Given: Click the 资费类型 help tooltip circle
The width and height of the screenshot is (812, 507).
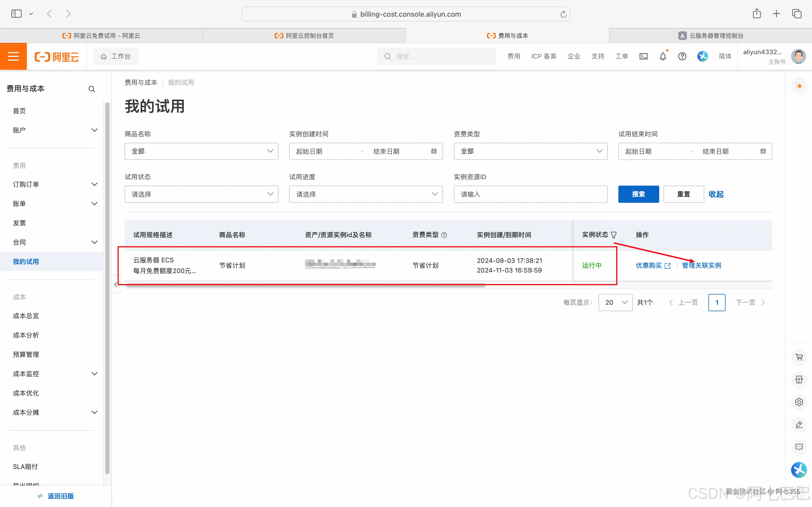Looking at the screenshot, I should pyautogui.click(x=445, y=235).
